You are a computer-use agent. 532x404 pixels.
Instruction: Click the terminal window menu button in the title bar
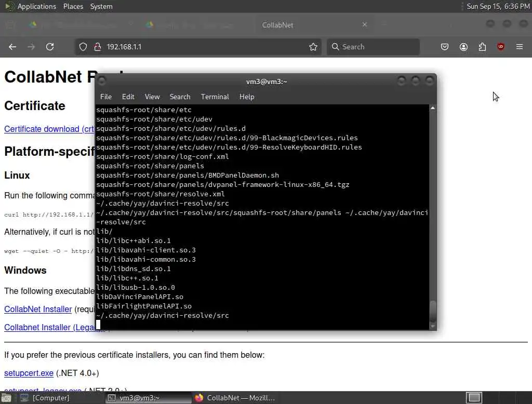[102, 81]
